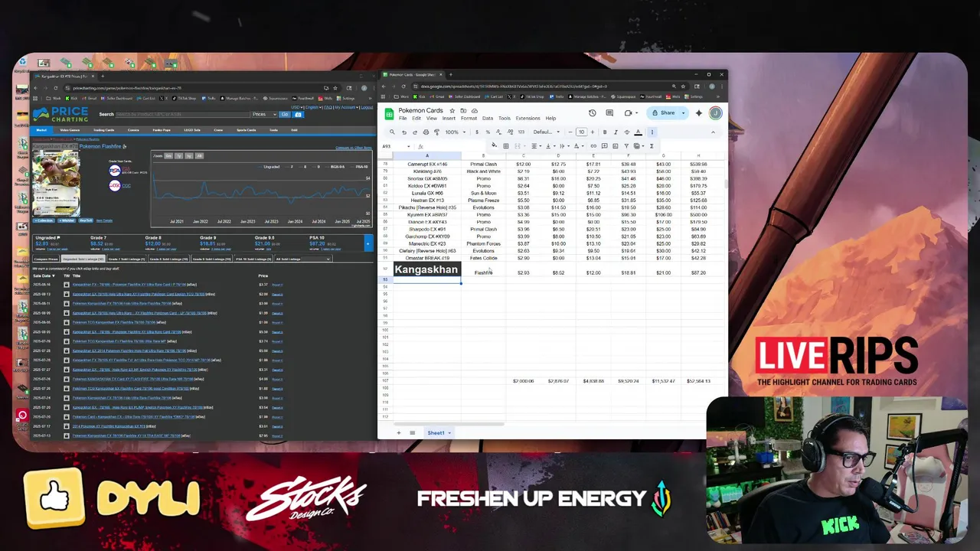This screenshot has width=980, height=551.
Task: Click the Kangaskhan card image thumbnail
Action: [56, 184]
